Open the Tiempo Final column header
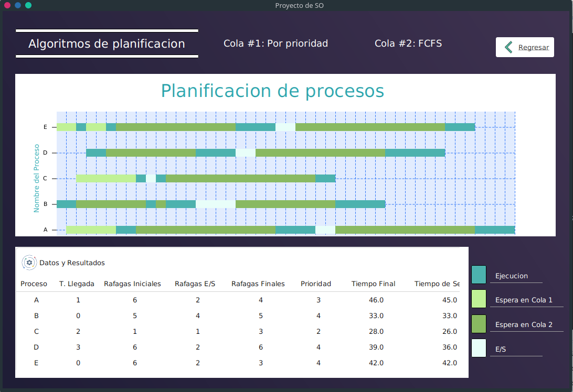The width and height of the screenshot is (573, 392). [x=374, y=284]
